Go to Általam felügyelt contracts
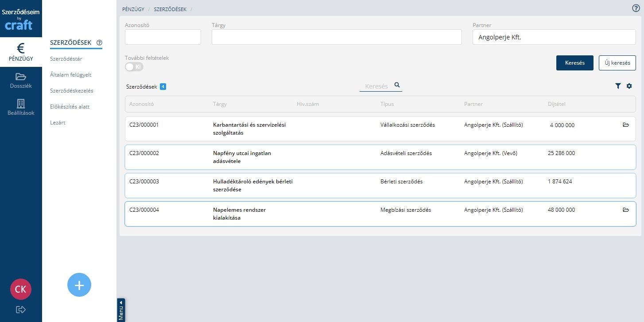This screenshot has height=322, width=644. point(71,75)
